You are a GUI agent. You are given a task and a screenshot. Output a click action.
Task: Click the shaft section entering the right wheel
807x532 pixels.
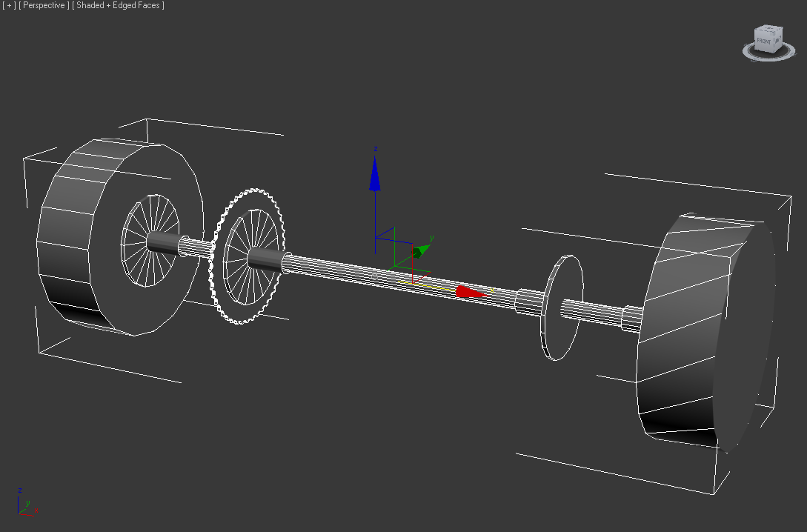click(593, 310)
